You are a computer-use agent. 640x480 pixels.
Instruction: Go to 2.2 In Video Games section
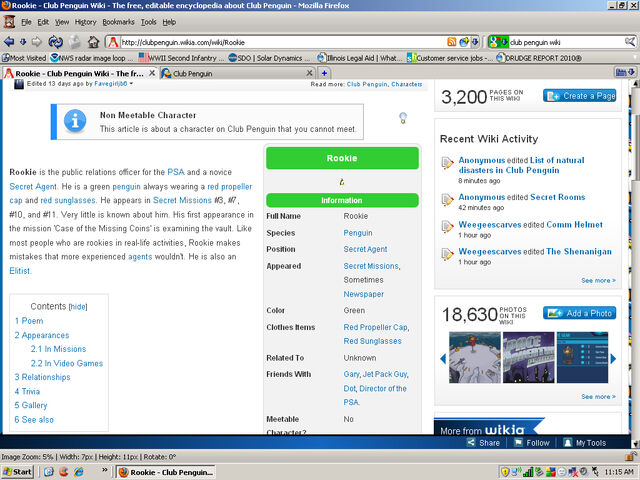coord(67,363)
